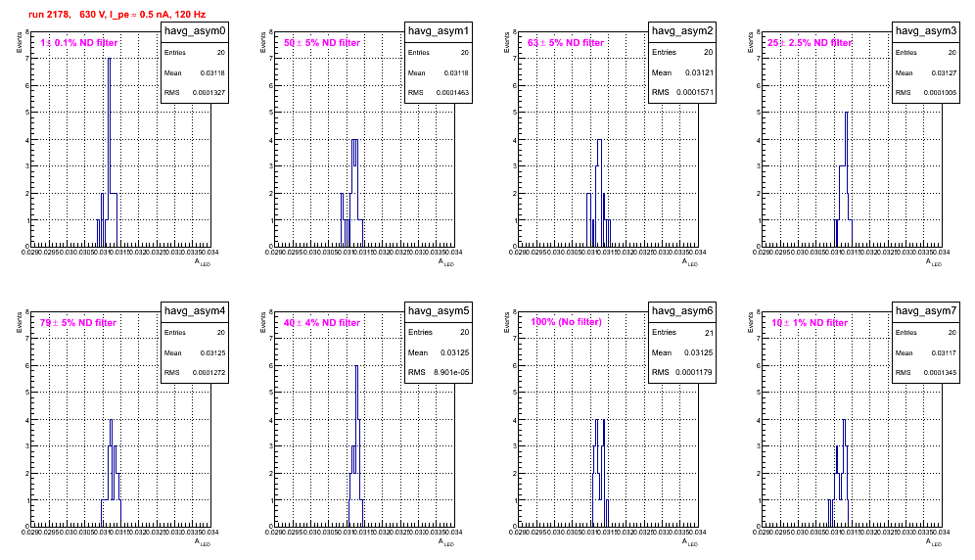Select the havg_asym6 histogram title
The width and height of the screenshot is (975, 560).
(682, 311)
